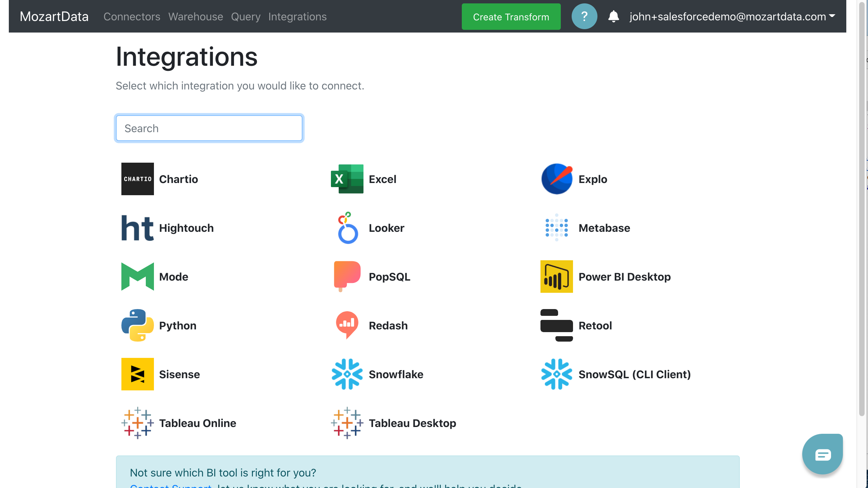
Task: Expand the john+salesforcedemo account dropdown
Action: click(x=732, y=16)
